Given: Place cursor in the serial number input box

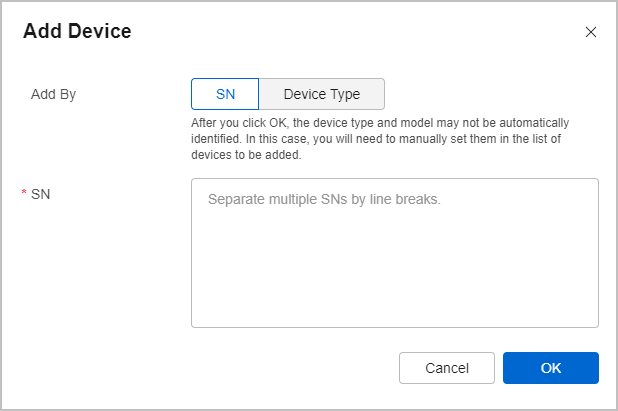Looking at the screenshot, I should [395, 253].
